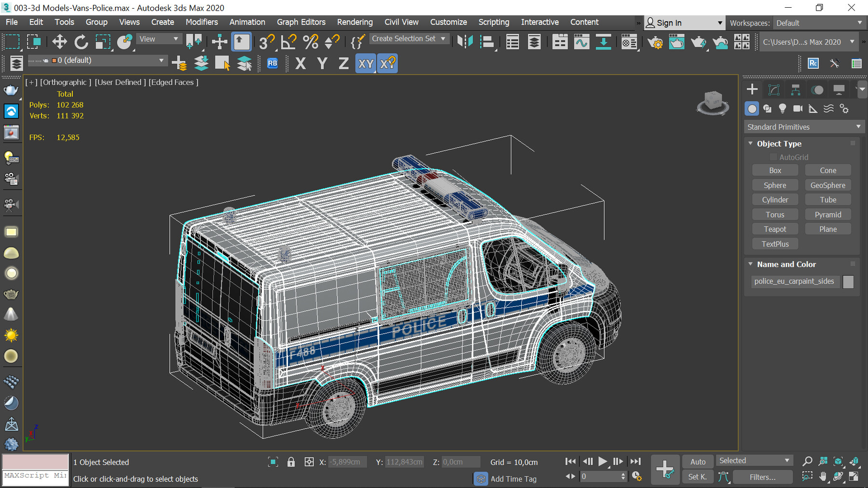
Task: Open the Filters dialog button
Action: pyautogui.click(x=763, y=476)
